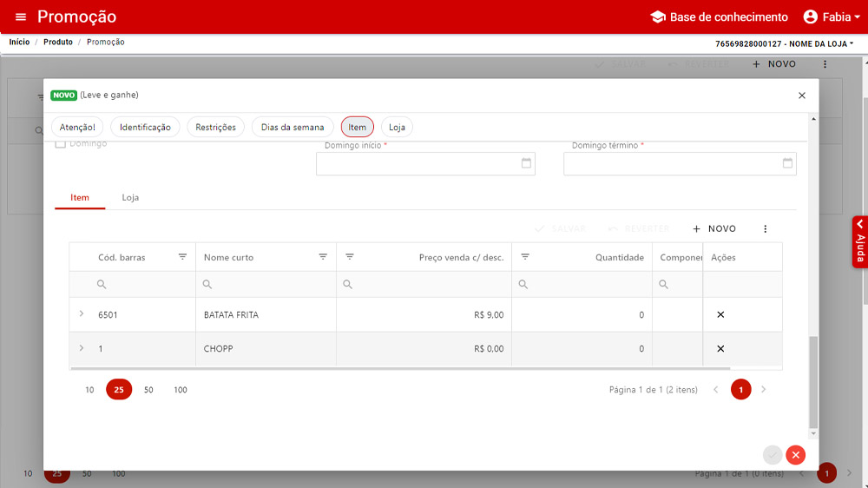Click the Nome curto search field
The width and height of the screenshot is (868, 488).
(x=269, y=285)
